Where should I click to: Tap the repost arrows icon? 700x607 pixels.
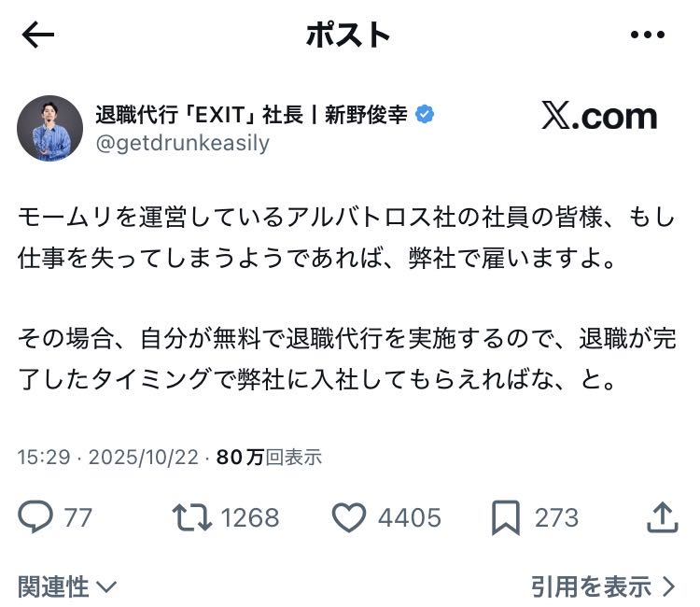coord(193,516)
